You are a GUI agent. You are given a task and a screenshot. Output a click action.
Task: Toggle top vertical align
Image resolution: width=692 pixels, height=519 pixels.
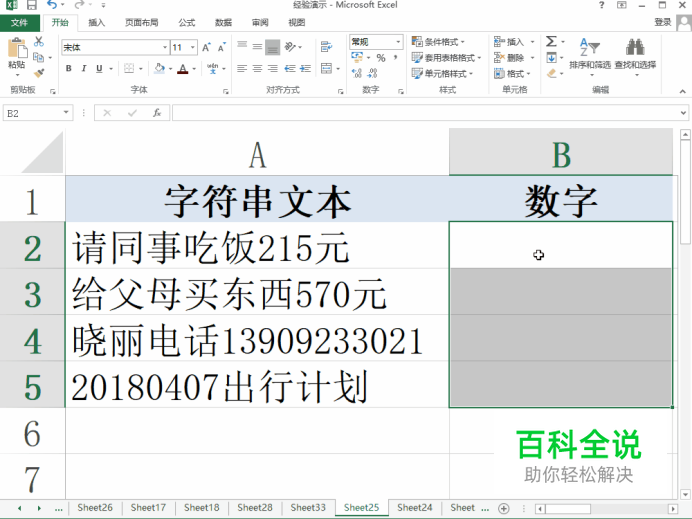click(x=242, y=46)
